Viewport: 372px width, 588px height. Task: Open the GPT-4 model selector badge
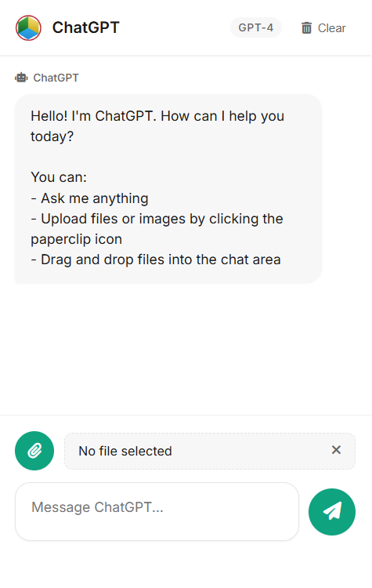[x=256, y=27]
